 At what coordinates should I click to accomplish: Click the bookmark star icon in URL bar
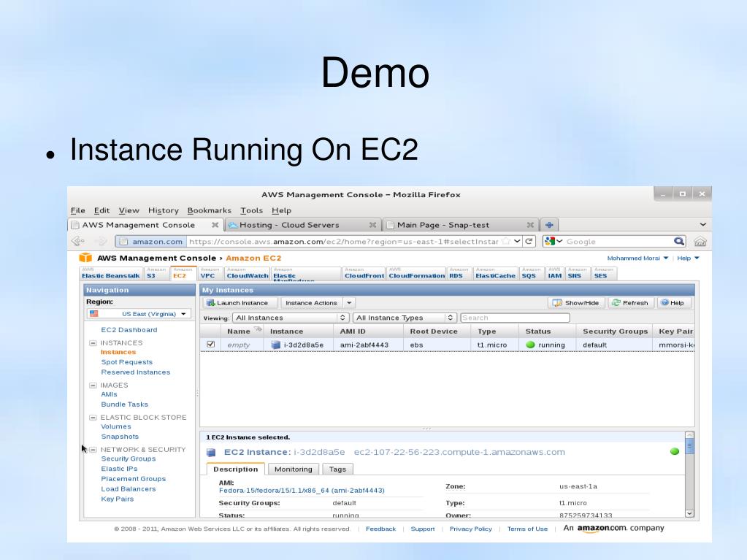pos(506,242)
